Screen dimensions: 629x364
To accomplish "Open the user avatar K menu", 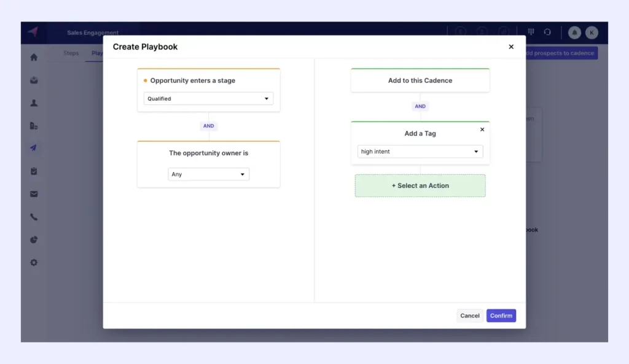I will coord(592,33).
